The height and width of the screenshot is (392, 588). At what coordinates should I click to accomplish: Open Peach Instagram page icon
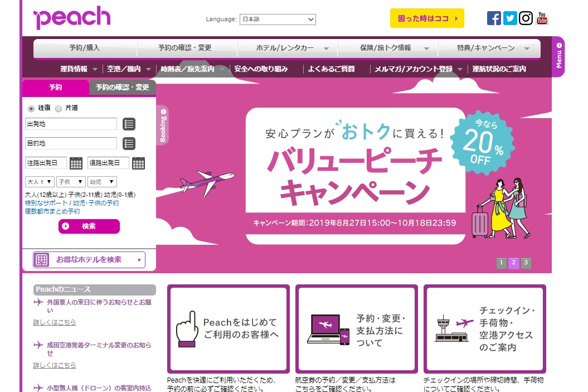click(526, 18)
